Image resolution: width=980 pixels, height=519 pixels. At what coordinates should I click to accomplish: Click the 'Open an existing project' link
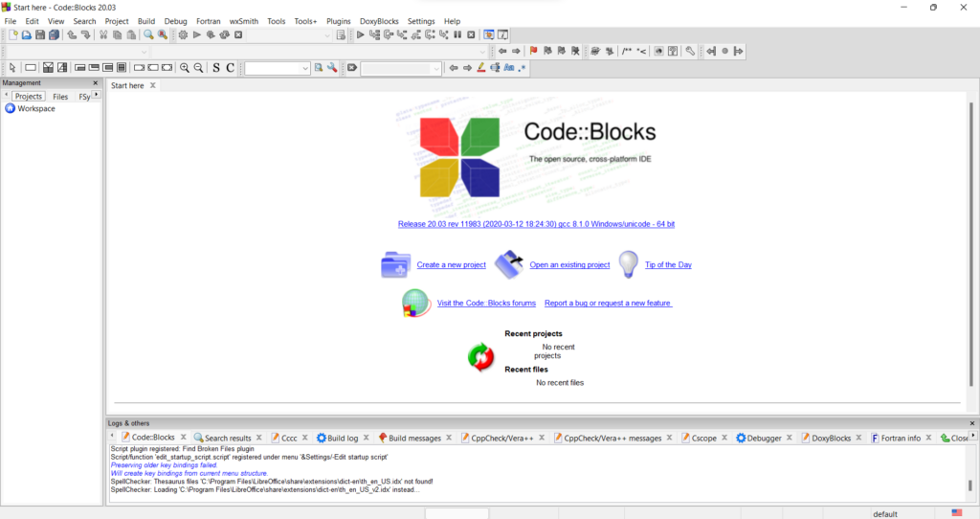(569, 265)
